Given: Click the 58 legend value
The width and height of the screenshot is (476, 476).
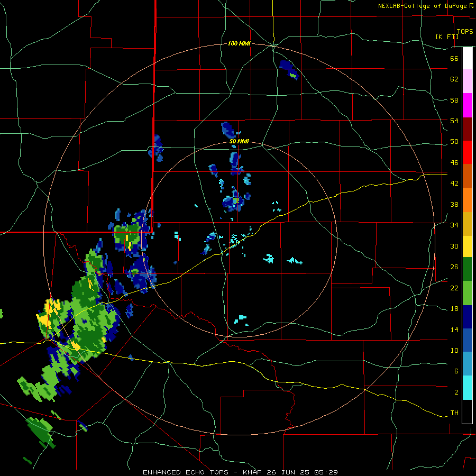Looking at the screenshot, I should point(454,100).
